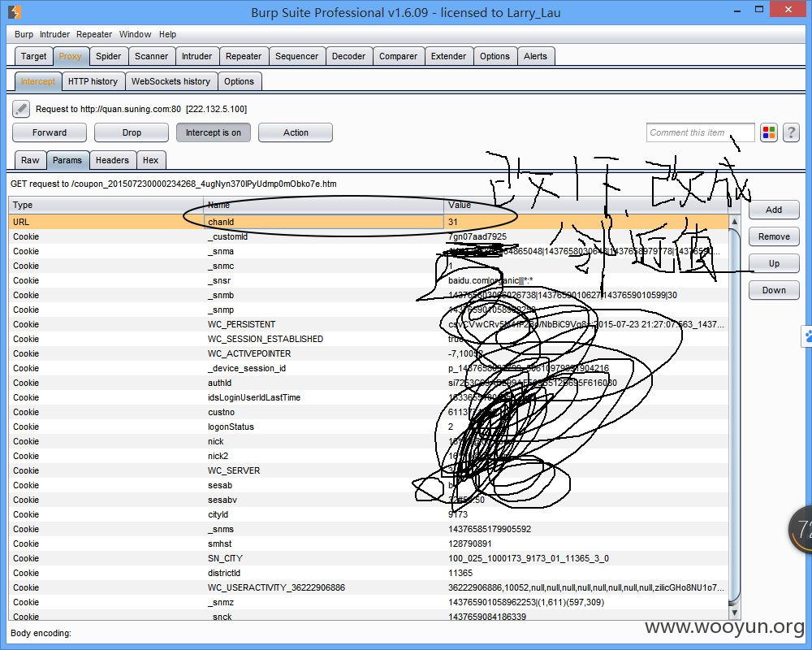
Task: Open the Burp menu
Action: coord(24,34)
